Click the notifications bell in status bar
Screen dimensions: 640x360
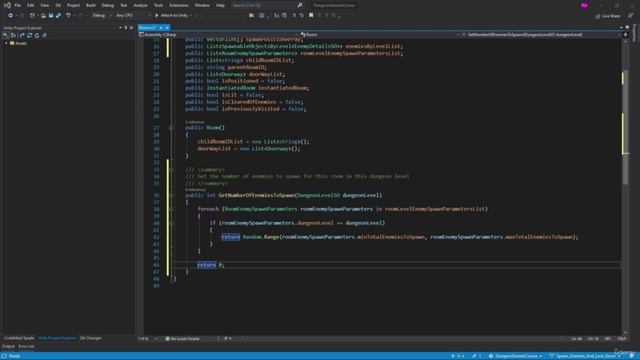click(x=631, y=356)
